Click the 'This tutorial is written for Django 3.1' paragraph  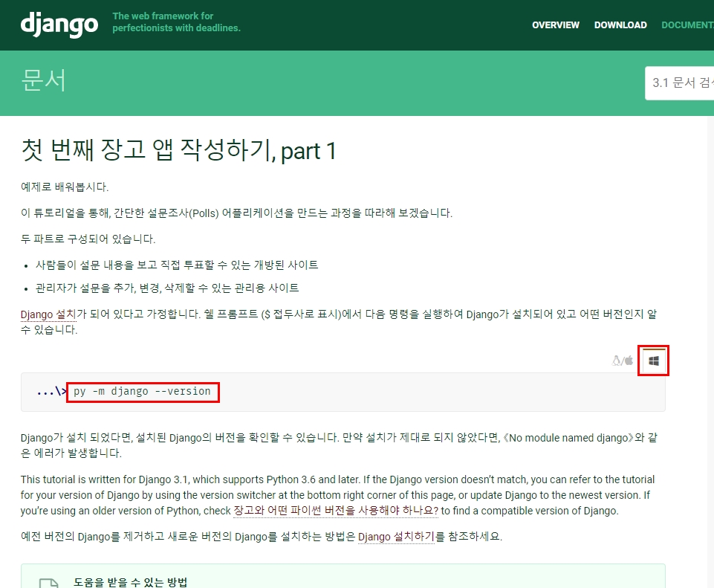pyautogui.click(x=338, y=495)
